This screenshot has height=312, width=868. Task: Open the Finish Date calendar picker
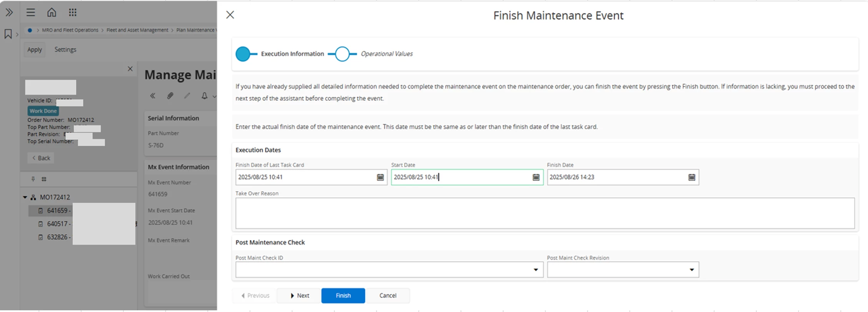coord(691,177)
